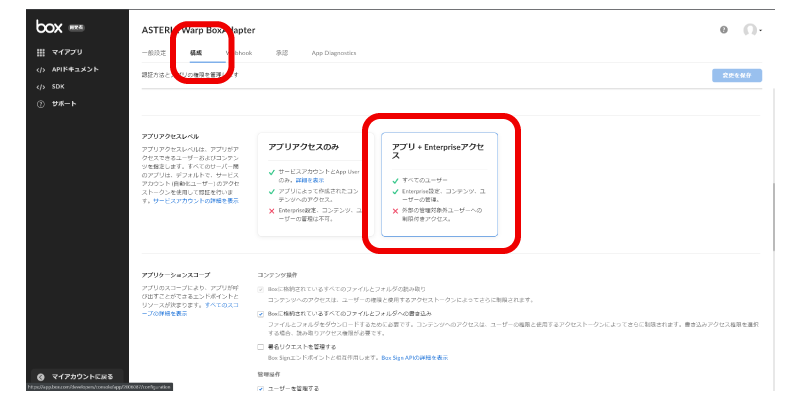
Task: Toggle the ユーザーを管理する checkbox
Action: pyautogui.click(x=261, y=388)
